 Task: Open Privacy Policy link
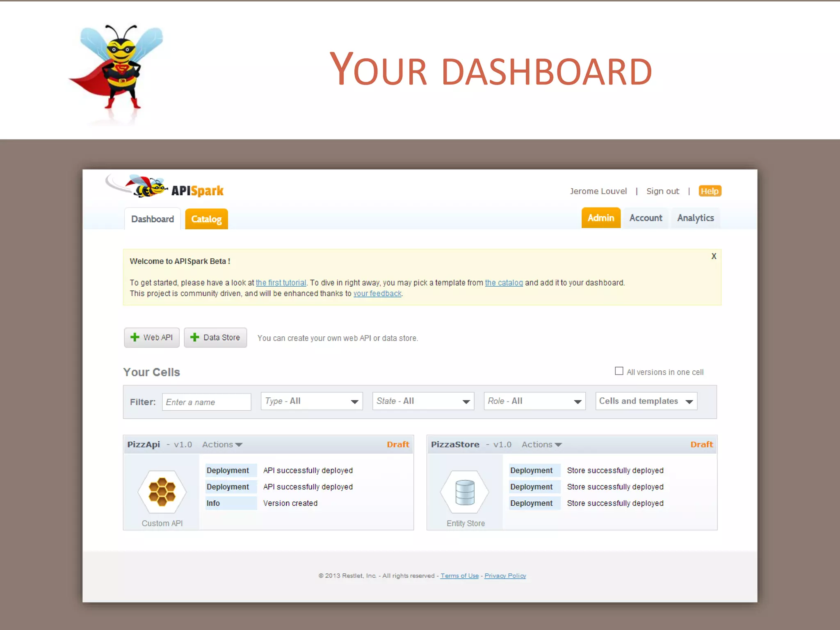click(505, 576)
